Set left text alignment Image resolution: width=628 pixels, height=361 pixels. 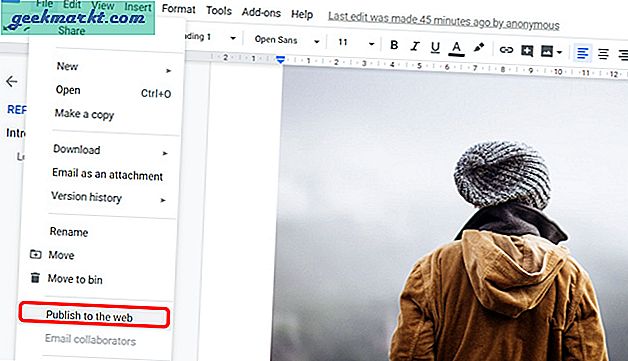(582, 53)
